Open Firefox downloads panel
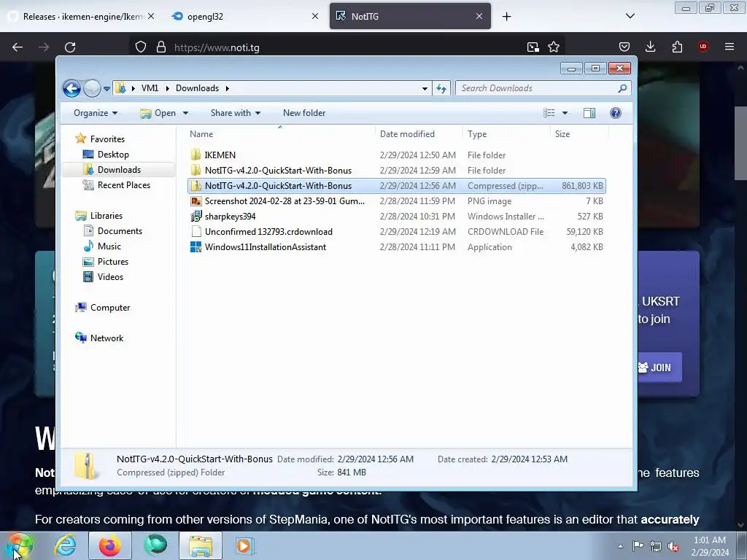 [x=650, y=47]
